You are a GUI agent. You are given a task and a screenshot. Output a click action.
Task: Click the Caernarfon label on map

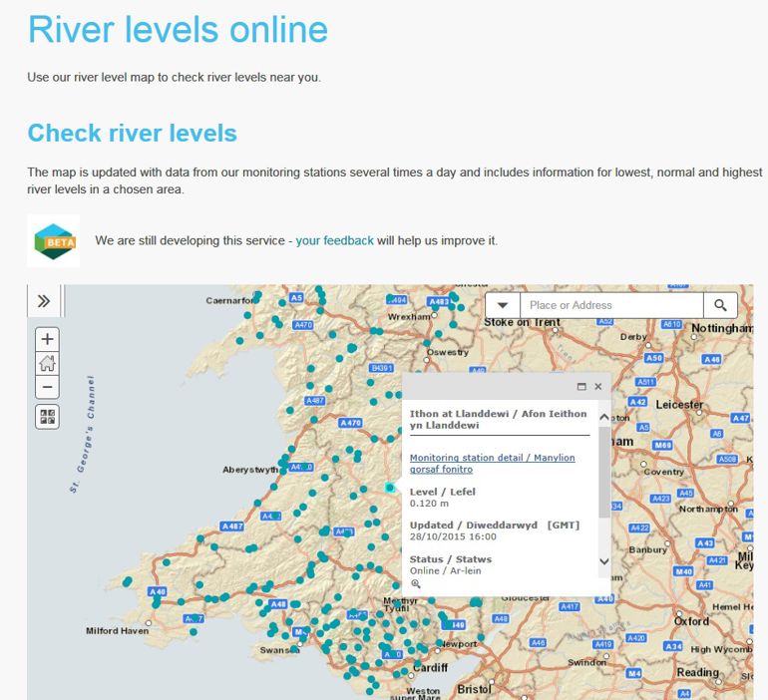230,300
